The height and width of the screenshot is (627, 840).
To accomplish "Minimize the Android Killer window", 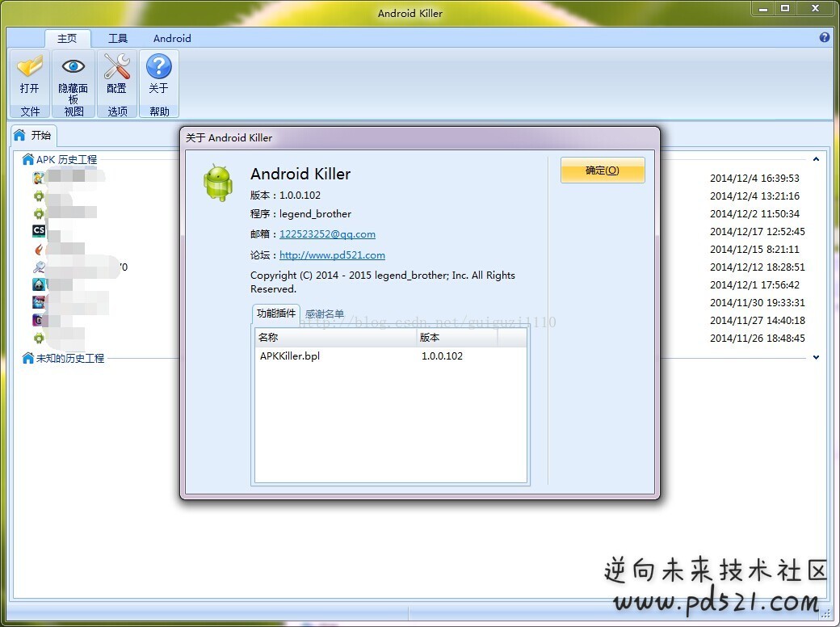I will click(x=763, y=9).
